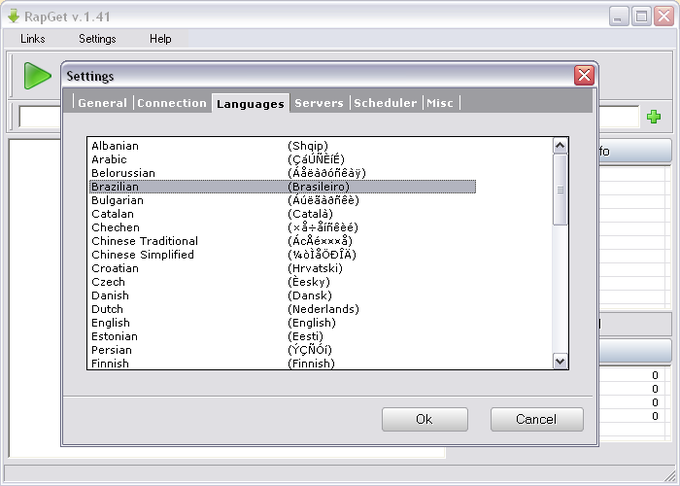
Task: Select Croatian in the language list
Action: click(282, 268)
